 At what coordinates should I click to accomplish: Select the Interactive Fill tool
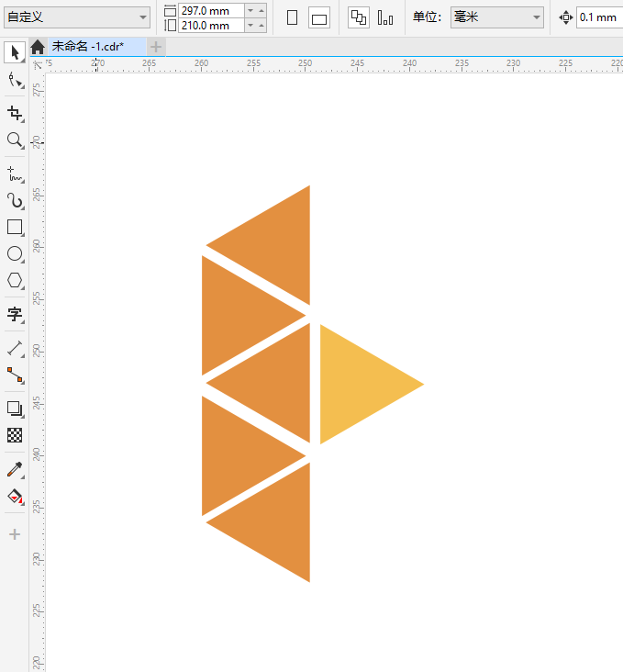click(15, 497)
